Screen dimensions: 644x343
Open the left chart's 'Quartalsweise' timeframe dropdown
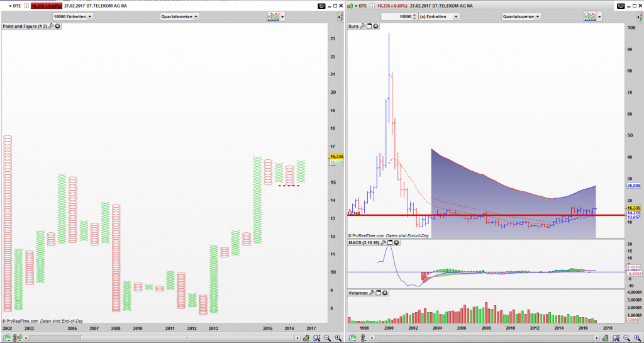180,16
